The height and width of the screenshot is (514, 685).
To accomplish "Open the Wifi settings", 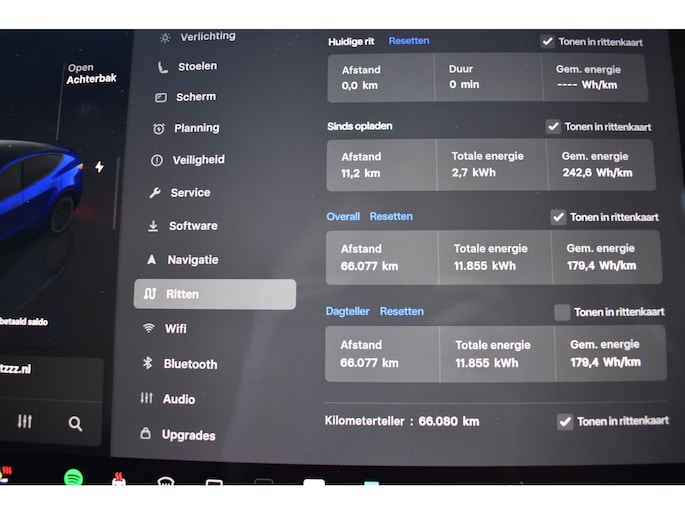I will pos(175,329).
